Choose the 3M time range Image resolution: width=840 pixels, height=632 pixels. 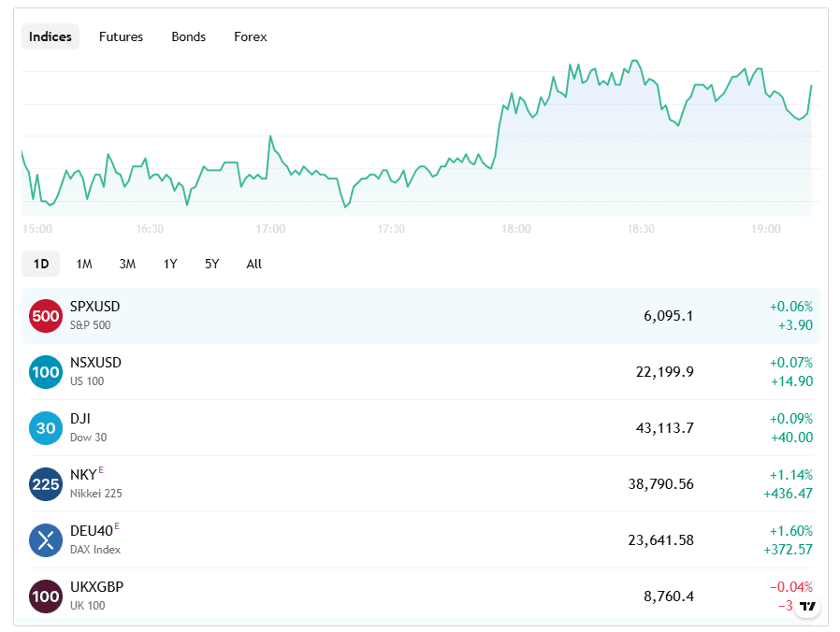tap(127, 264)
